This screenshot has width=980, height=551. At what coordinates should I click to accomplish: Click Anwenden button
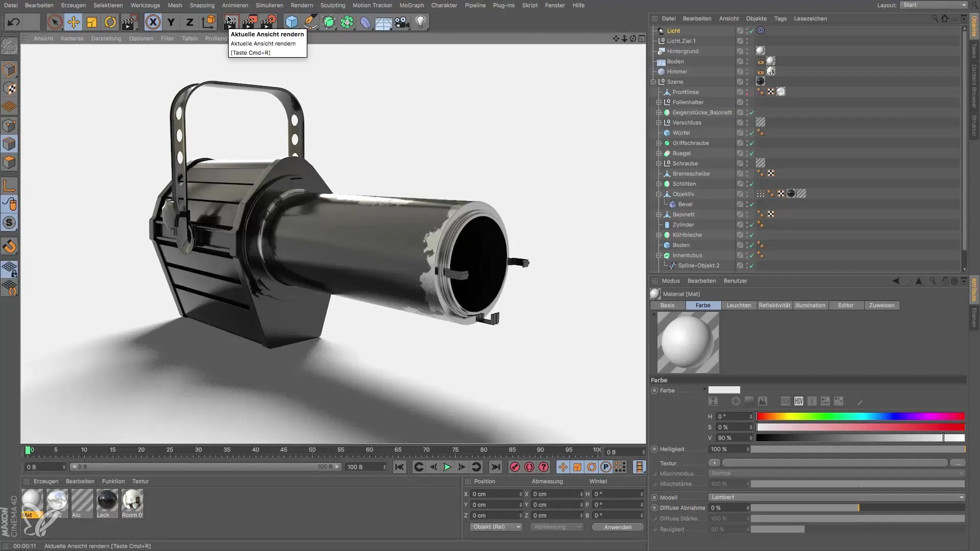pos(618,527)
